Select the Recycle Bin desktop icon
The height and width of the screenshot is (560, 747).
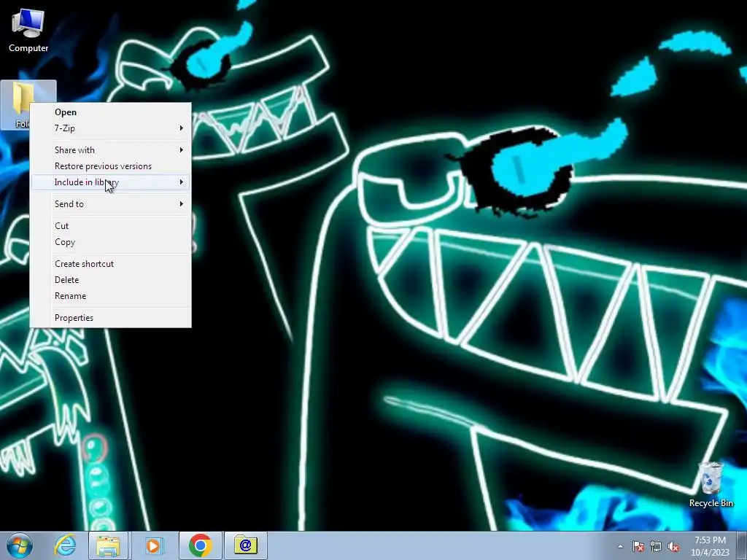[x=711, y=484]
